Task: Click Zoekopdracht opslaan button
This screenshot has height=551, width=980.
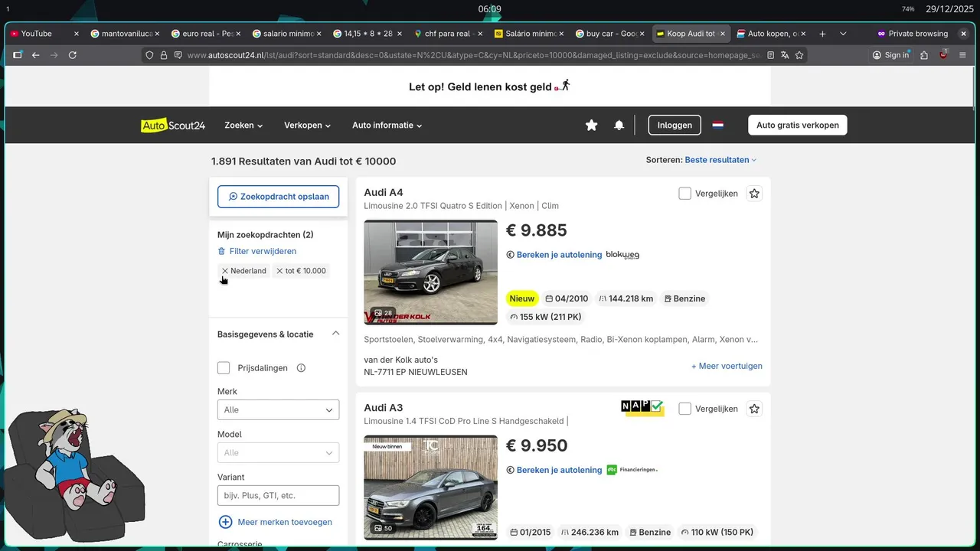Action: [278, 197]
